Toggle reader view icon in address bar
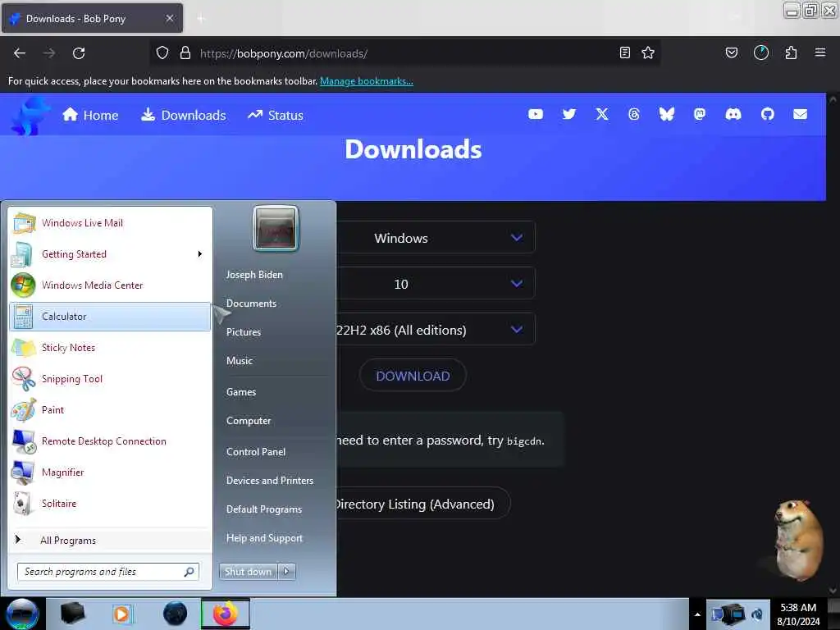 [624, 52]
